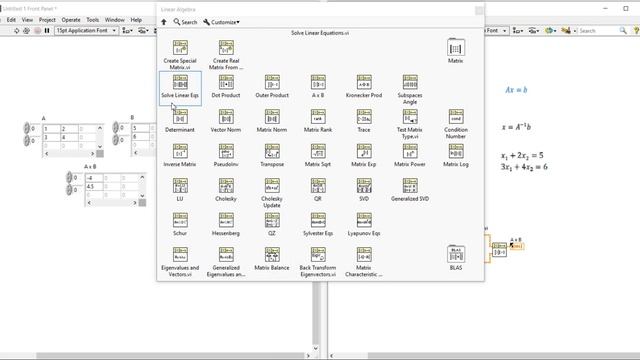Click the palette Search button
Screen dimensions: 640x360
185,22
